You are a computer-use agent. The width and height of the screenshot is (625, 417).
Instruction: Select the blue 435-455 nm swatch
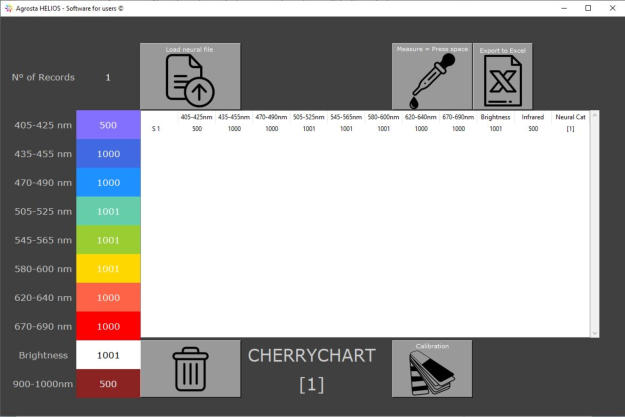108,154
